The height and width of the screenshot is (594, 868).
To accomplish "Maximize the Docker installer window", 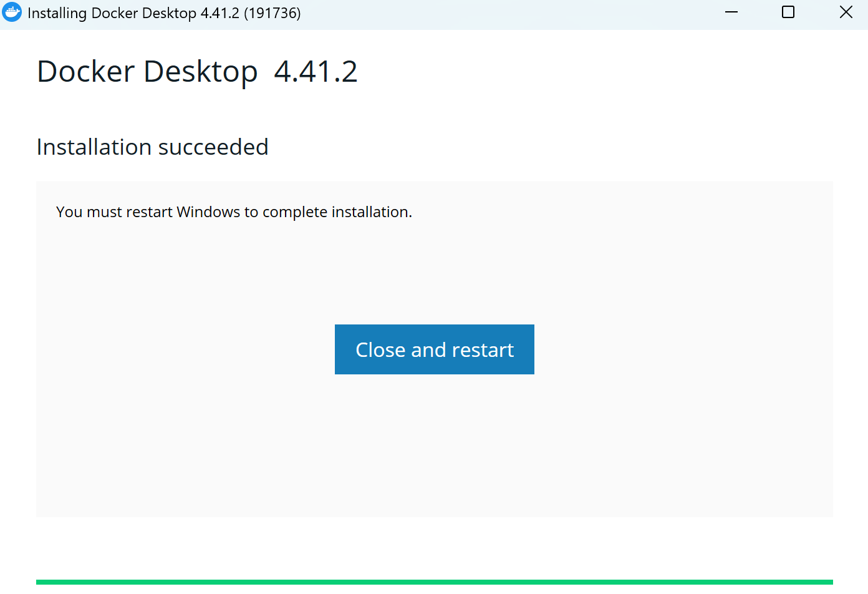I will pos(788,12).
